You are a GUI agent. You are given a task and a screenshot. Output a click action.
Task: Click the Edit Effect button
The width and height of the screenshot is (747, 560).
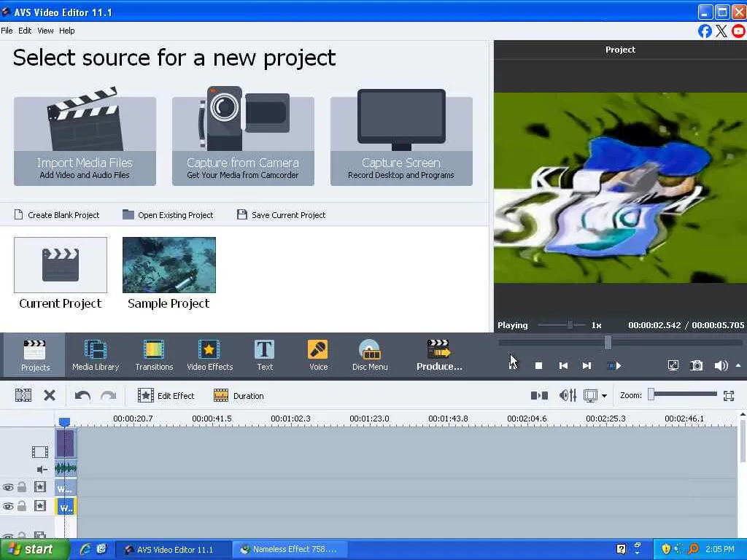tap(166, 396)
